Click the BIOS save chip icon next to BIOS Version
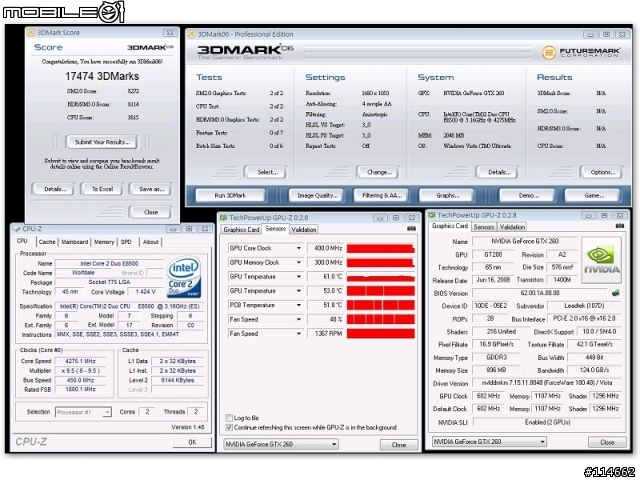This screenshot has width=640, height=480. coord(616,293)
